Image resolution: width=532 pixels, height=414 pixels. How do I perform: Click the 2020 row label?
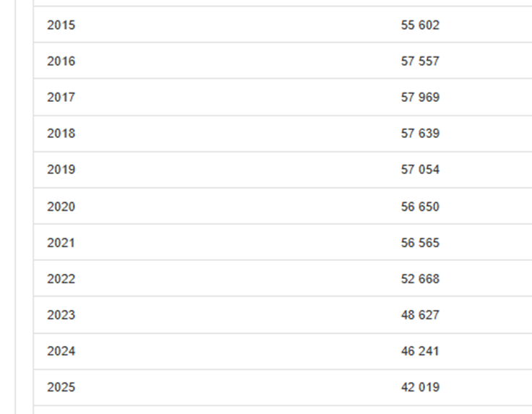(x=61, y=207)
